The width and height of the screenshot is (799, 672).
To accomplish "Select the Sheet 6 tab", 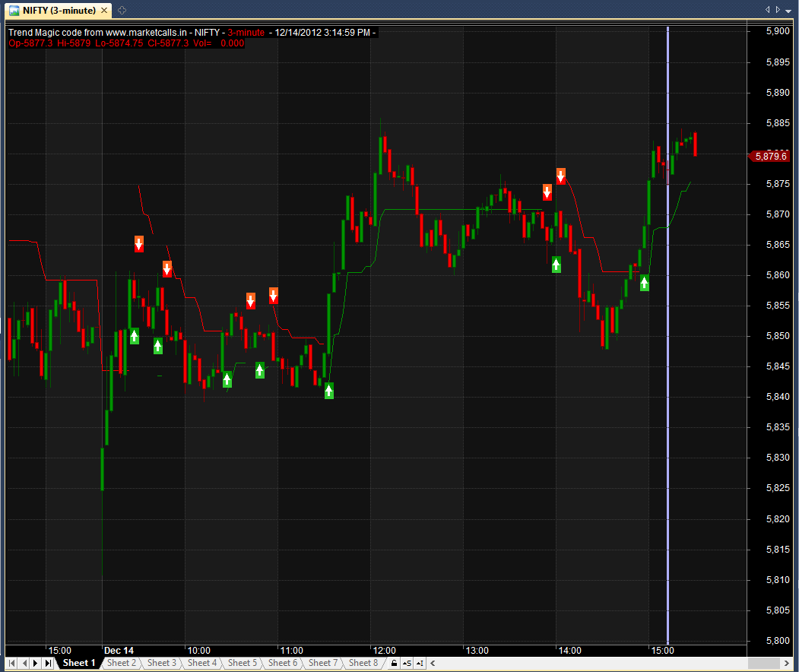I will pyautogui.click(x=282, y=663).
